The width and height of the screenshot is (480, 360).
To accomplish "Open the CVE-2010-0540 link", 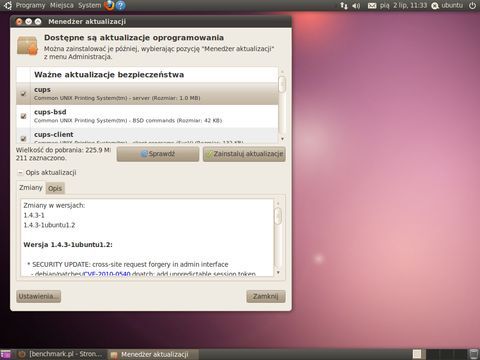I will click(x=107, y=274).
